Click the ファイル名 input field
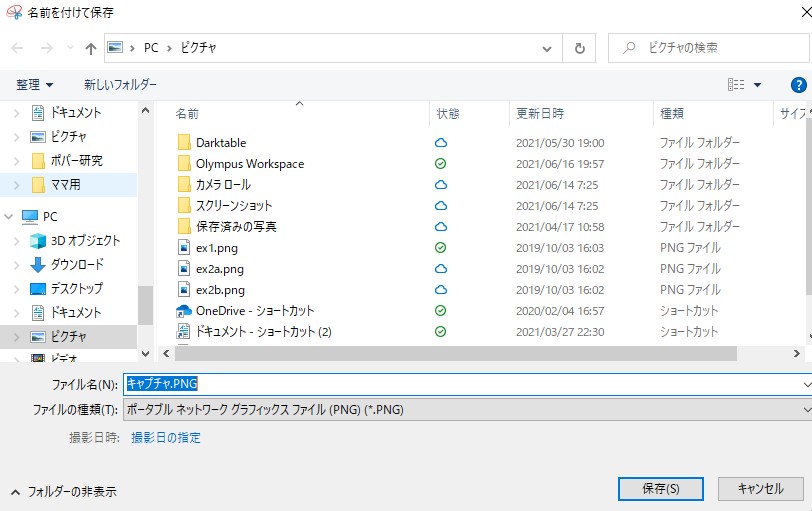 (468, 384)
